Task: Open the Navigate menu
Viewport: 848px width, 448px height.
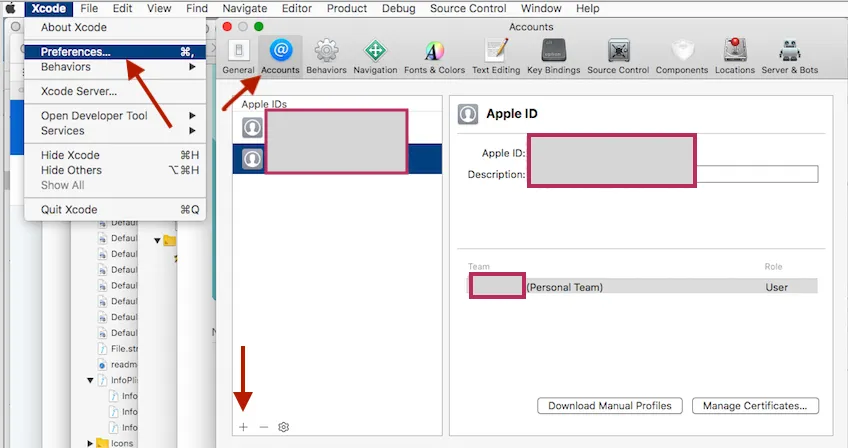Action: pos(245,8)
